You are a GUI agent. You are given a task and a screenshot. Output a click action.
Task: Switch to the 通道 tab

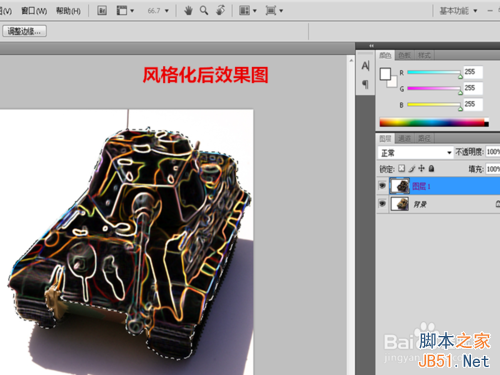[405, 138]
